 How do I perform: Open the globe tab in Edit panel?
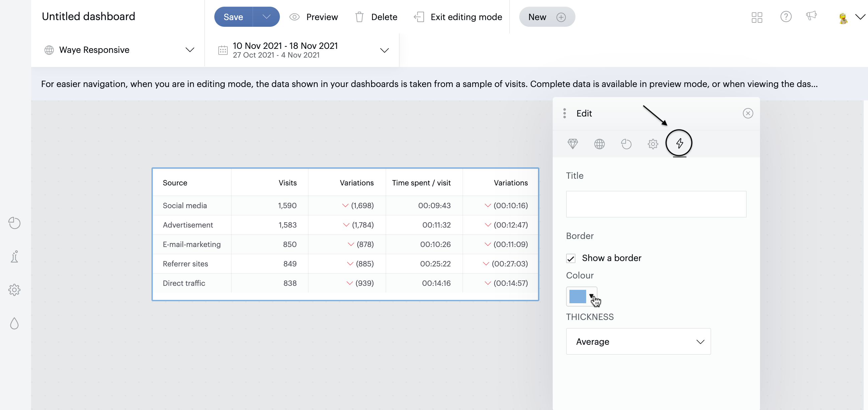point(599,144)
